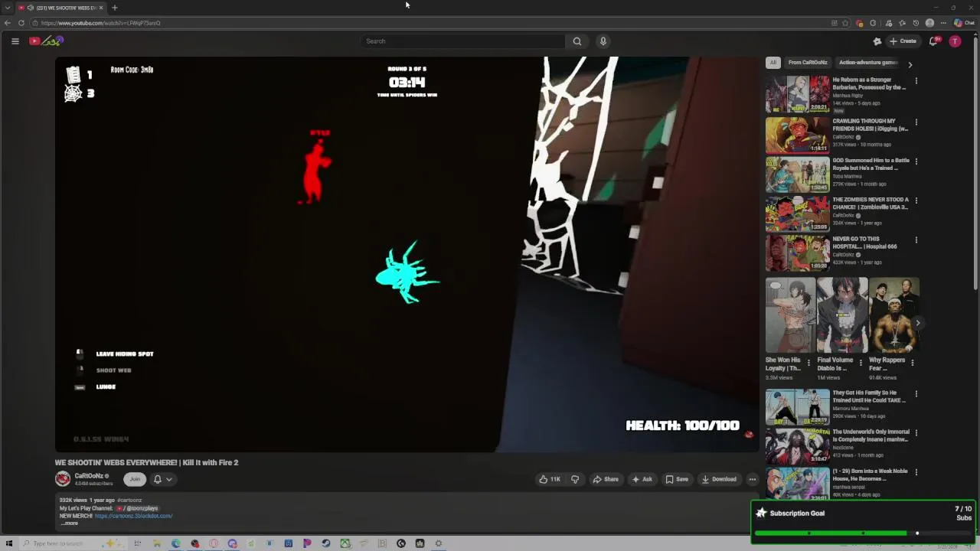
Task: Download the video
Action: click(719, 479)
